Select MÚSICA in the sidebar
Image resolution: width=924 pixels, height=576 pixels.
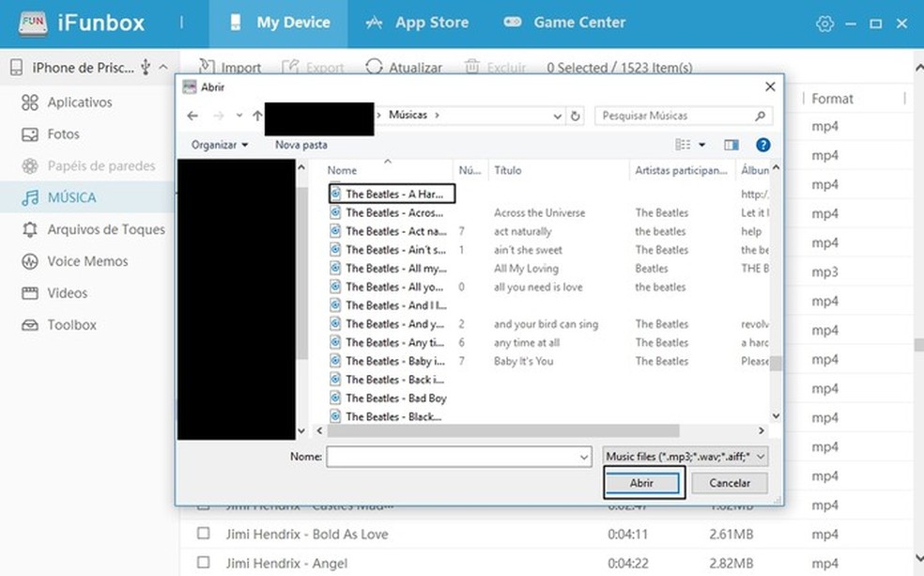pos(87,197)
